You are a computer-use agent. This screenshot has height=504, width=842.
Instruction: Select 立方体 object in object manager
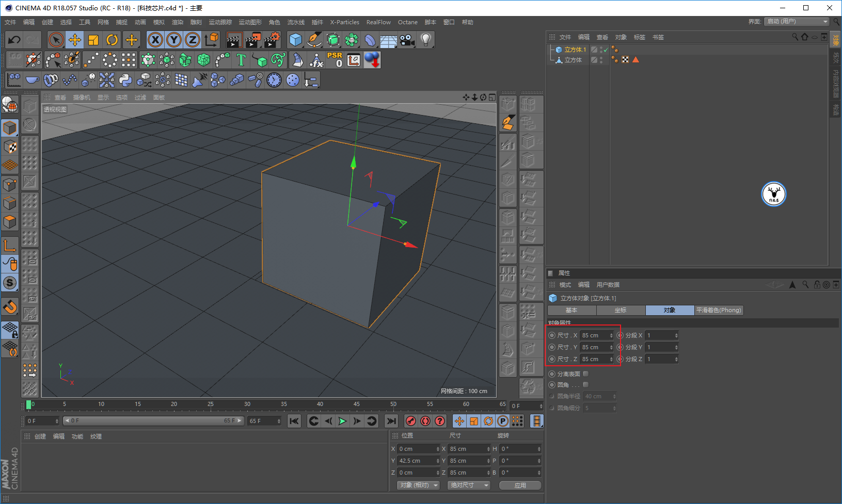tap(573, 60)
